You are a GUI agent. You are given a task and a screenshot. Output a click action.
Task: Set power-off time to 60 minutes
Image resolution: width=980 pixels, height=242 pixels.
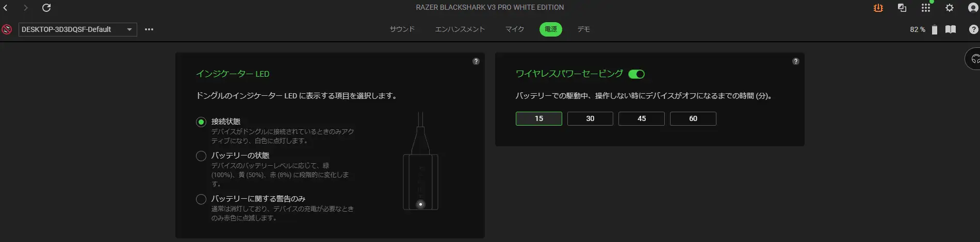(x=693, y=118)
